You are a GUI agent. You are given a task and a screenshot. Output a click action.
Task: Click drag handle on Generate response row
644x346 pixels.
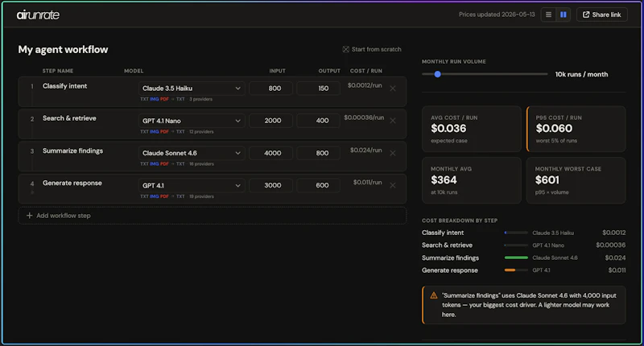32,192
